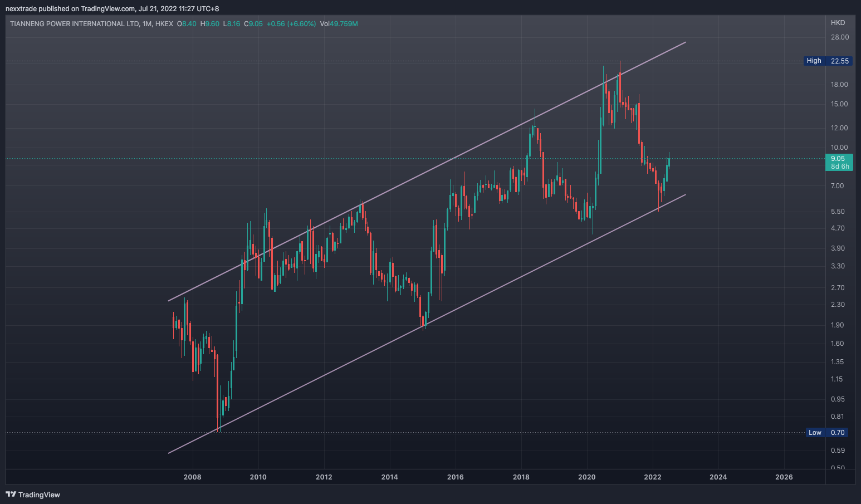This screenshot has height=504, width=861.
Task: Click the High 22.55 price tag
Action: pos(828,61)
